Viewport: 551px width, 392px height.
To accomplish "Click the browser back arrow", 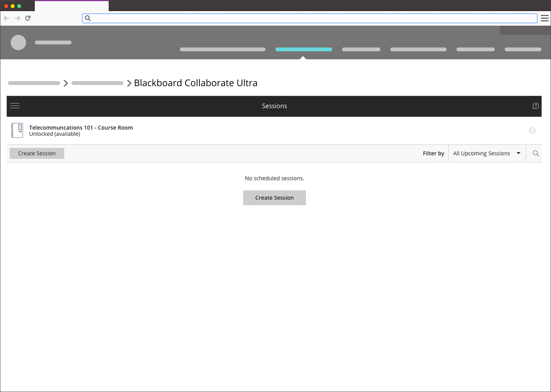I will (x=7, y=18).
